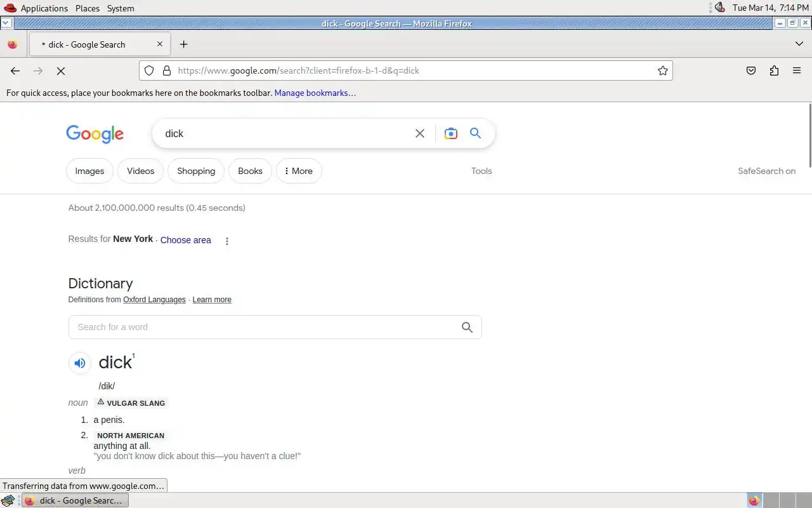Open the Oxford Languages link
The height and width of the screenshot is (508, 812).
(154, 300)
